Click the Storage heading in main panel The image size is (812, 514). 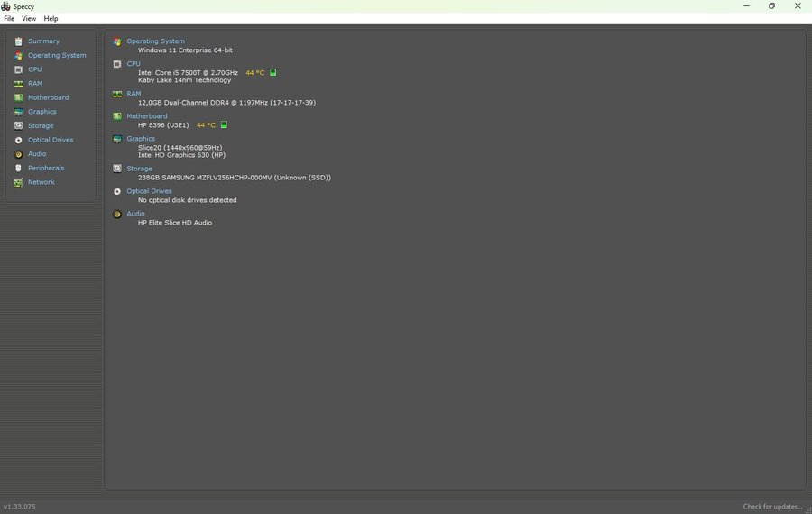[x=139, y=169]
